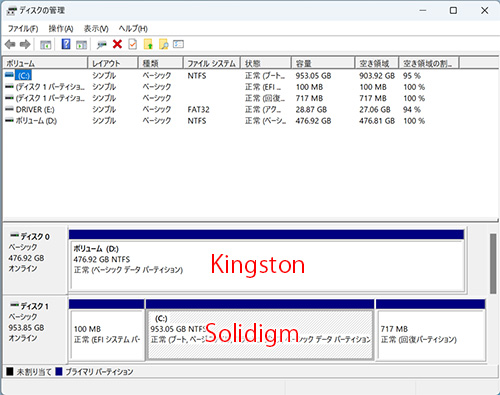The image size is (500, 395).
Task: Click the (C:) volume drive icon in the list
Action: (9, 75)
